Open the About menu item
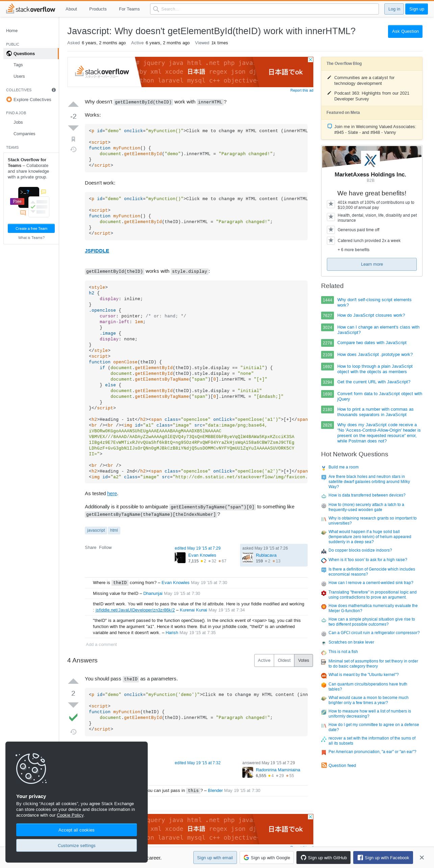434x868 pixels. 71,9
